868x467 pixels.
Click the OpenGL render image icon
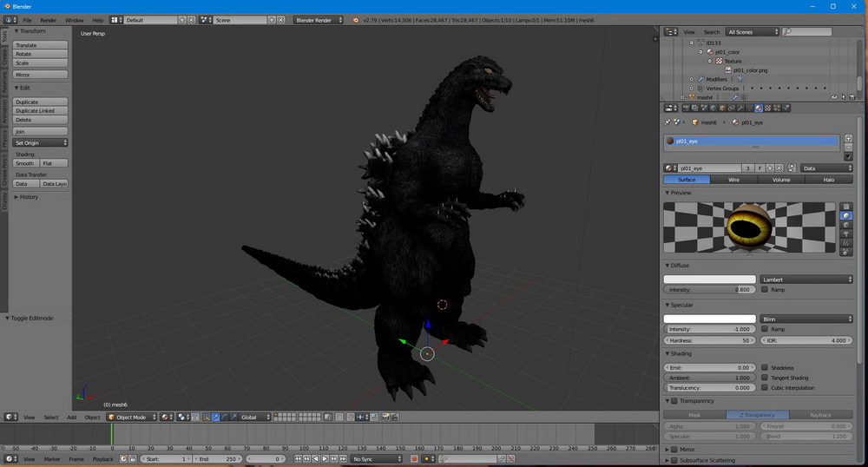(385, 418)
